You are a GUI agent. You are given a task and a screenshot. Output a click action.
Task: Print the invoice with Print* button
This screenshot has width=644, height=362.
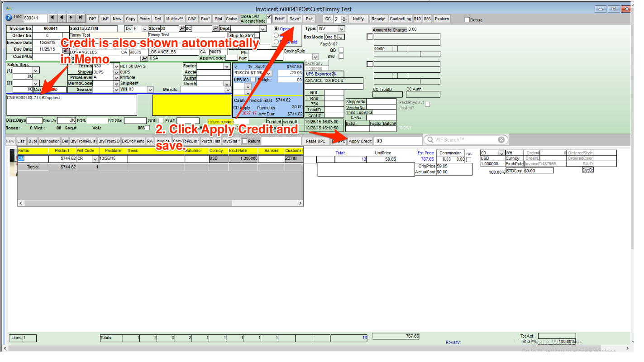point(280,19)
